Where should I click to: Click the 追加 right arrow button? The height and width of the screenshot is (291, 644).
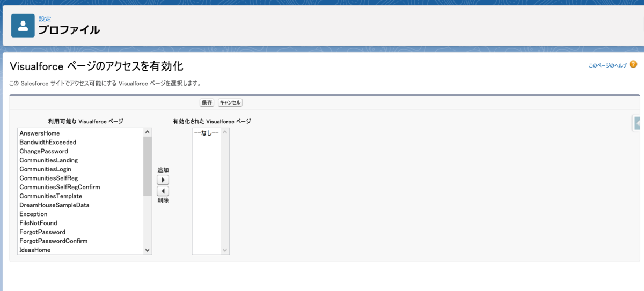click(163, 180)
